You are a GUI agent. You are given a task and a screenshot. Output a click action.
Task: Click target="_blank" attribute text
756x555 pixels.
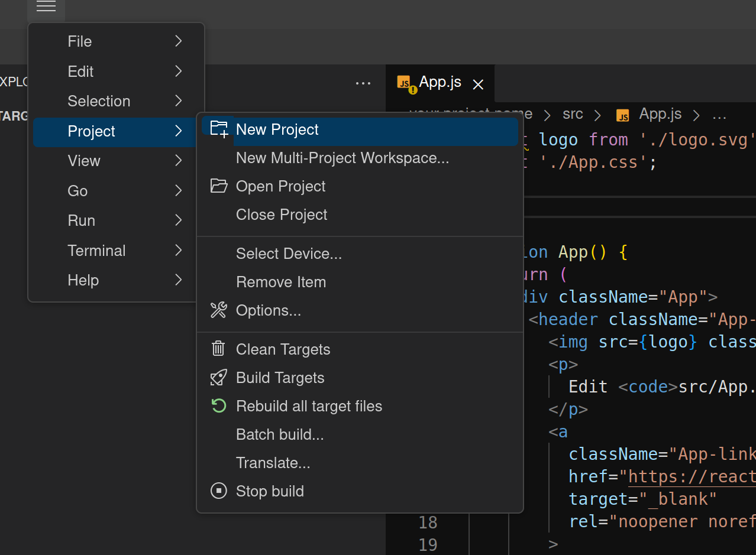[x=643, y=499]
